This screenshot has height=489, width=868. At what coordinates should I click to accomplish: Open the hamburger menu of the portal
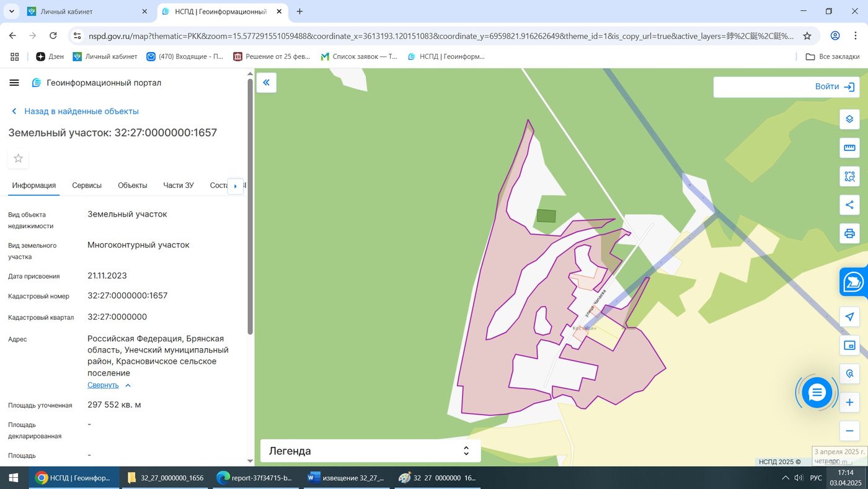pyautogui.click(x=14, y=83)
